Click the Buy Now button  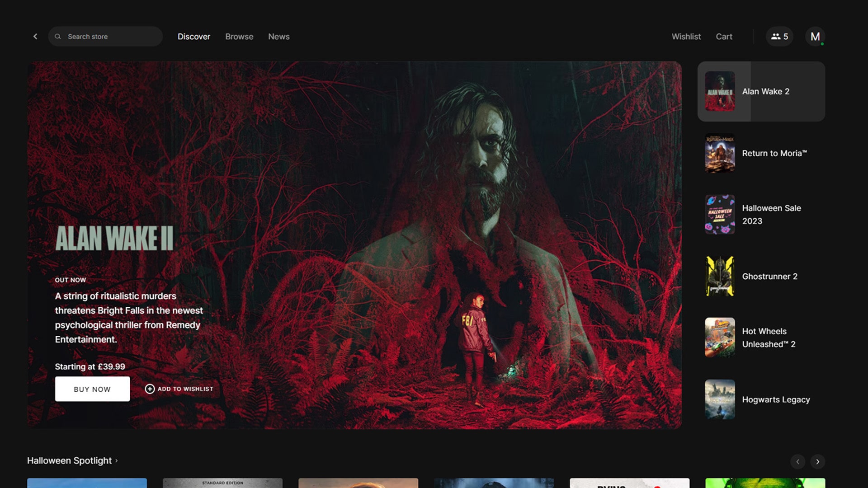click(x=92, y=389)
